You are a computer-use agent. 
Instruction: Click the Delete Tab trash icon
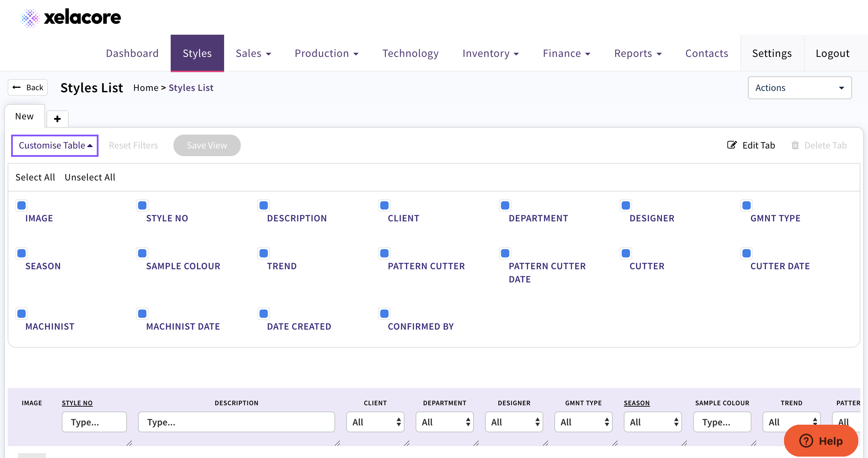click(x=795, y=145)
